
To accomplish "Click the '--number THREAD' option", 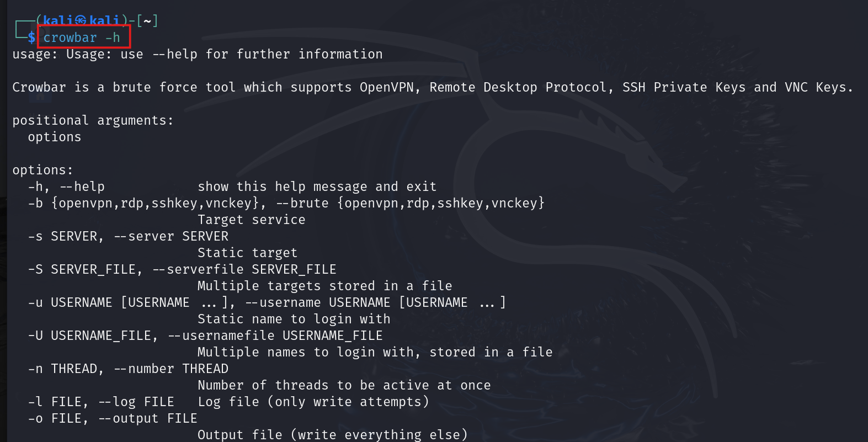I will [x=171, y=369].
